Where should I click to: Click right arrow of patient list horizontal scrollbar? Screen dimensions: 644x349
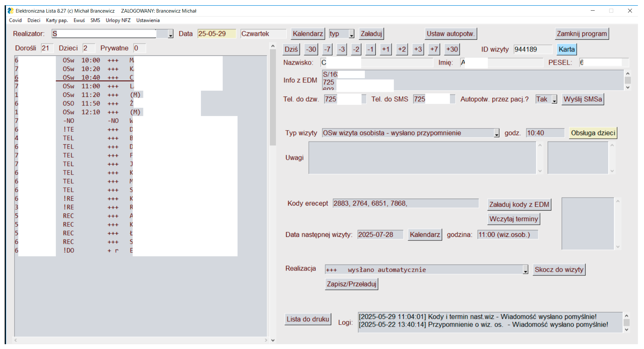point(266,340)
